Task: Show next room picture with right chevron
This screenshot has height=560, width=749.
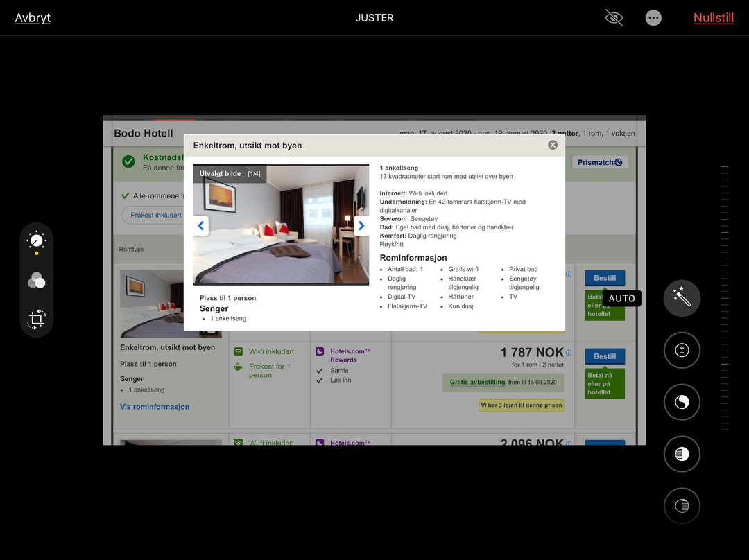Action: point(361,226)
